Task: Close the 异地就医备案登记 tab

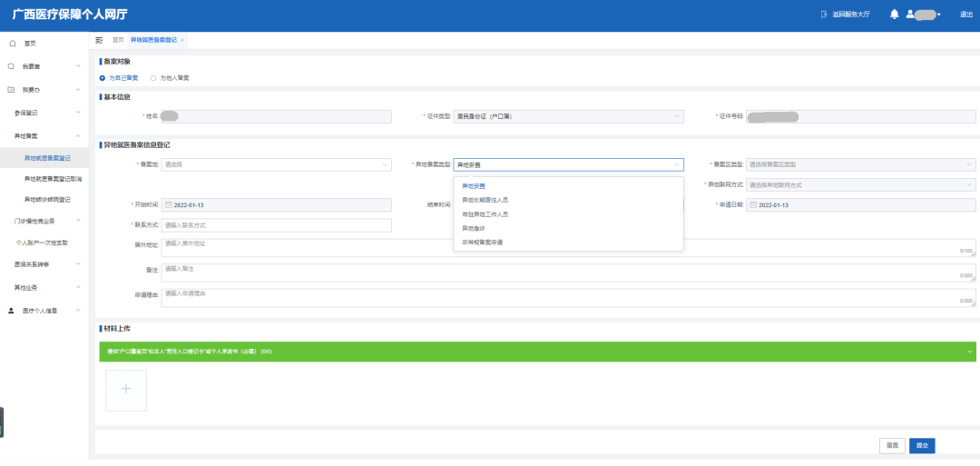Action: click(182, 40)
